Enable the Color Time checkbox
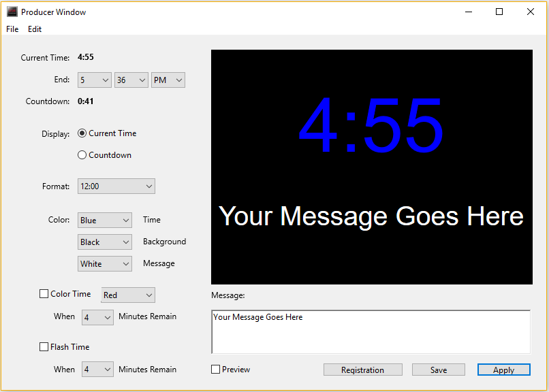 (x=44, y=293)
